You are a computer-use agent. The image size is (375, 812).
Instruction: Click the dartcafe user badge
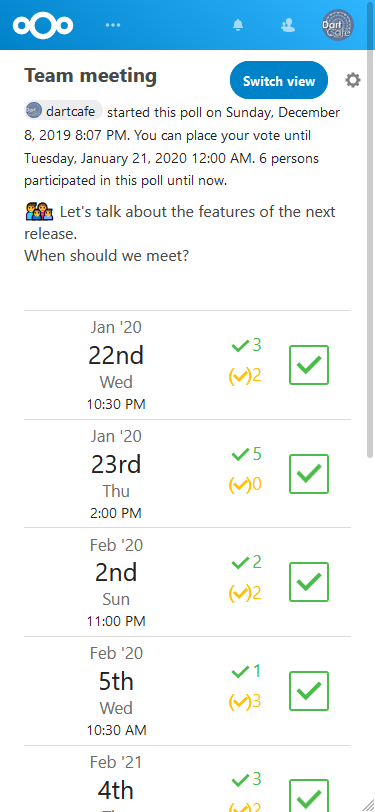[64, 111]
